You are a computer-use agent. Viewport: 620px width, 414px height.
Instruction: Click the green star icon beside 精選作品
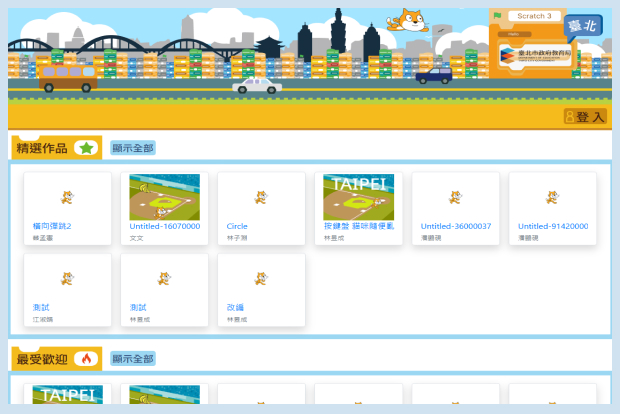click(x=86, y=148)
